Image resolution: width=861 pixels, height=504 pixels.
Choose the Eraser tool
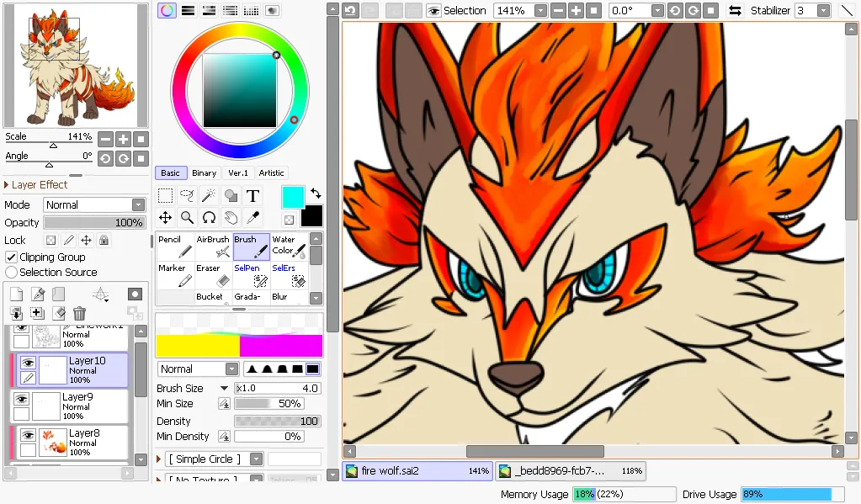point(213,275)
